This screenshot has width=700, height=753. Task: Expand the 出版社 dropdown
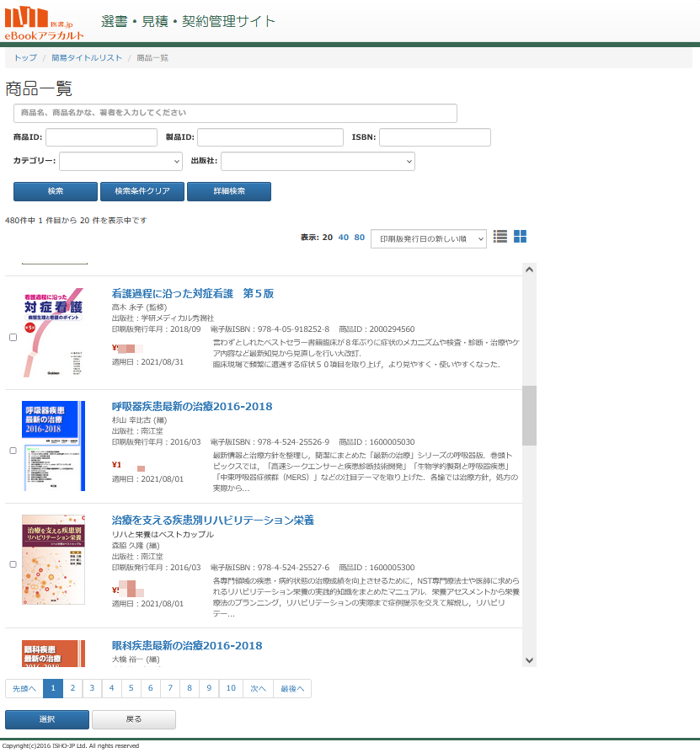(318, 161)
